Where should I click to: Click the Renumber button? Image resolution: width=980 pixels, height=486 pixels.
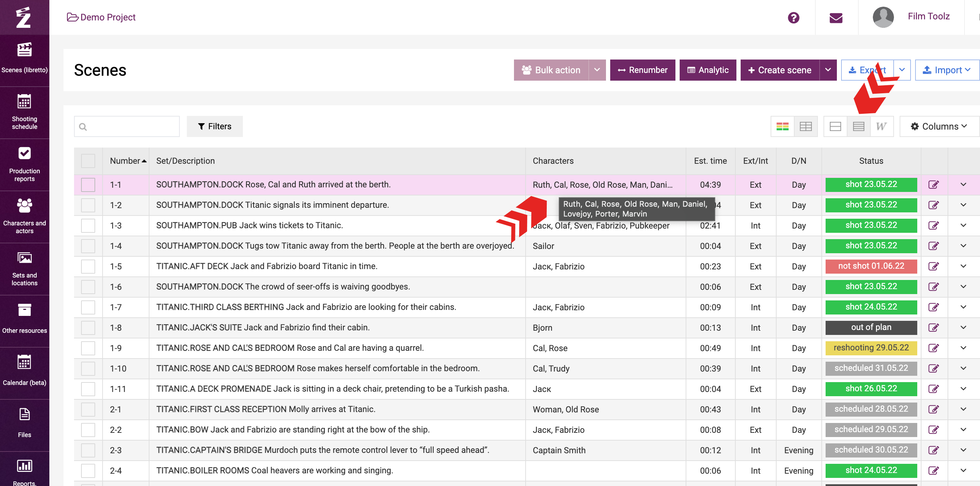(x=643, y=70)
